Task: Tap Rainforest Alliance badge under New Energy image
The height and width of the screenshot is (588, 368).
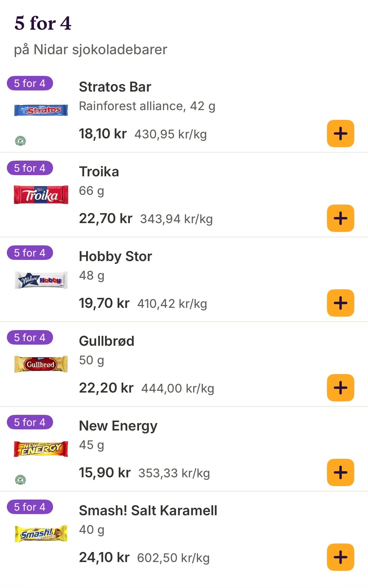Action: click(x=20, y=480)
